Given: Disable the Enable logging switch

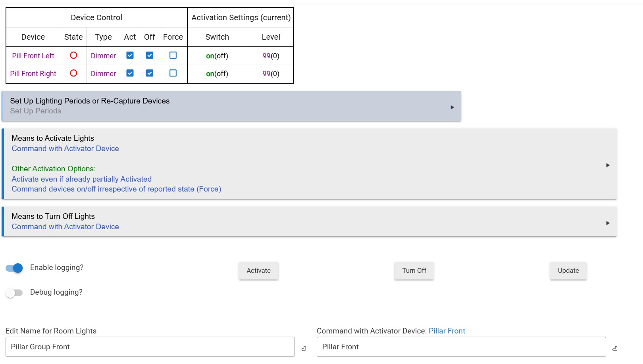Looking at the screenshot, I should click(x=14, y=268).
